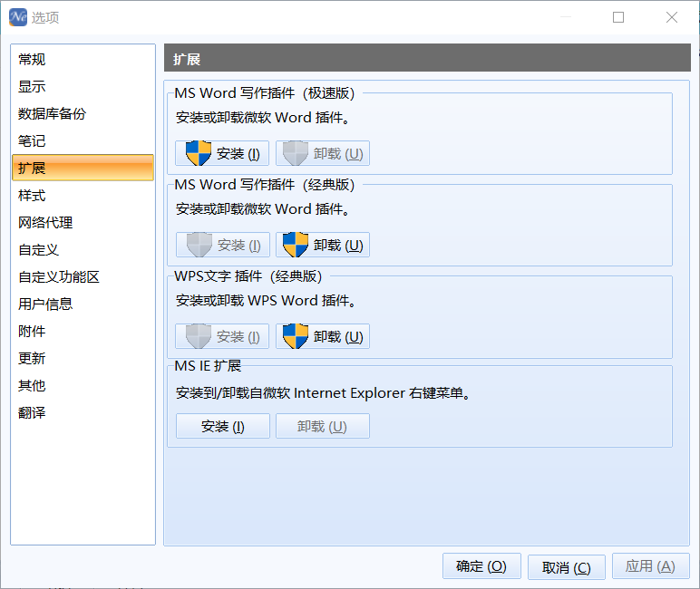Click the 扩展 panel header text
Screen dimensions: 700x589
click(x=187, y=59)
